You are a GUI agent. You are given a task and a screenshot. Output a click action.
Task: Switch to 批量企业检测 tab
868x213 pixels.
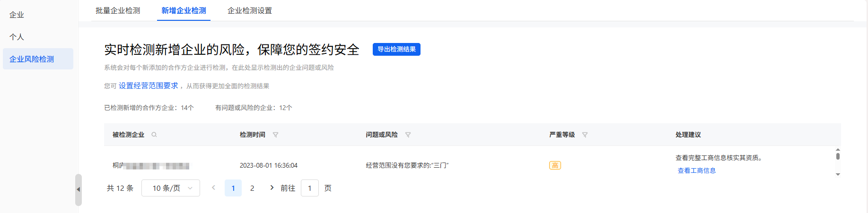[118, 10]
